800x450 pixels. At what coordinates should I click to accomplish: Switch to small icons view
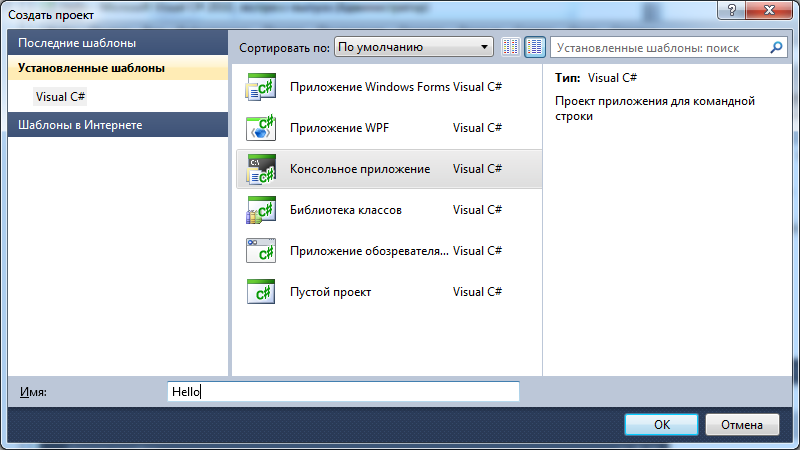pyautogui.click(x=511, y=47)
